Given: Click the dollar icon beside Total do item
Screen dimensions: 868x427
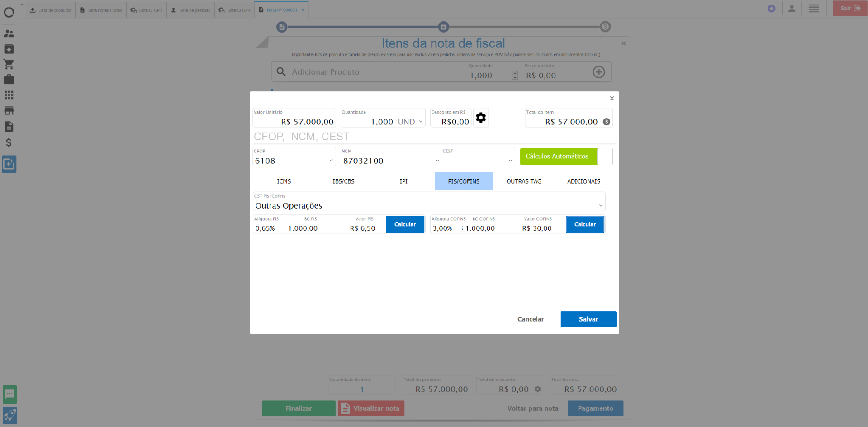Looking at the screenshot, I should tap(607, 122).
